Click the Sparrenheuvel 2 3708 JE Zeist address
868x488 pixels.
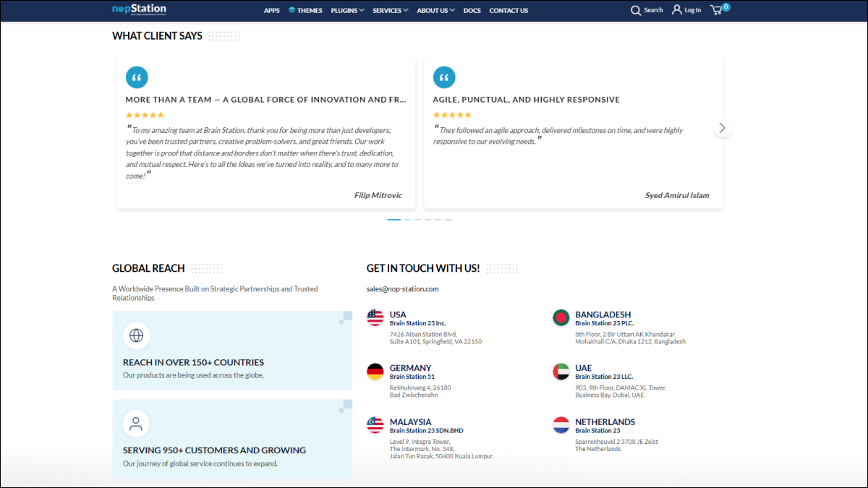[617, 442]
